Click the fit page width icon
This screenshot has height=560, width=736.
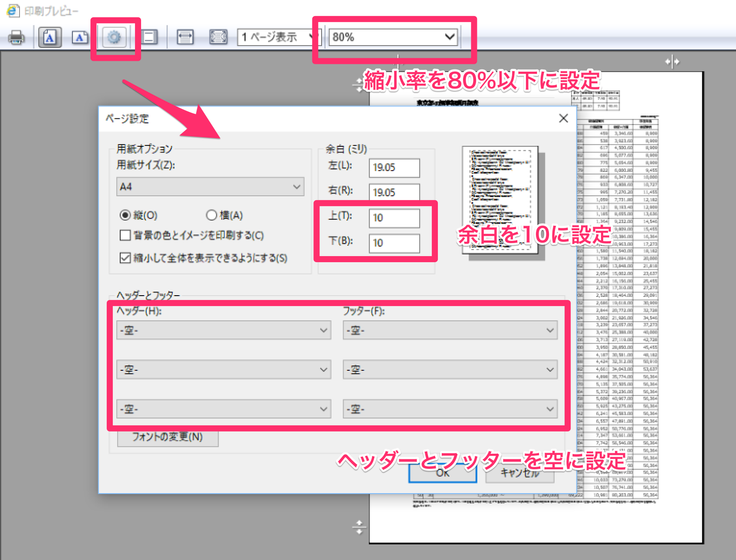tap(185, 37)
